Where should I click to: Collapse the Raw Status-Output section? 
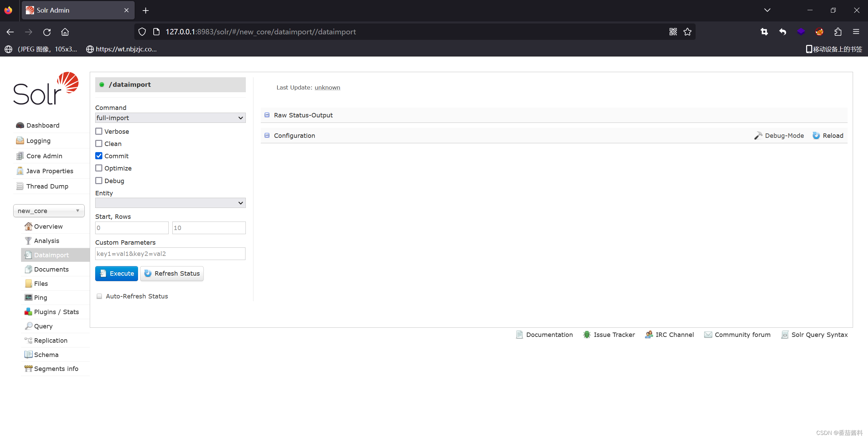267,115
